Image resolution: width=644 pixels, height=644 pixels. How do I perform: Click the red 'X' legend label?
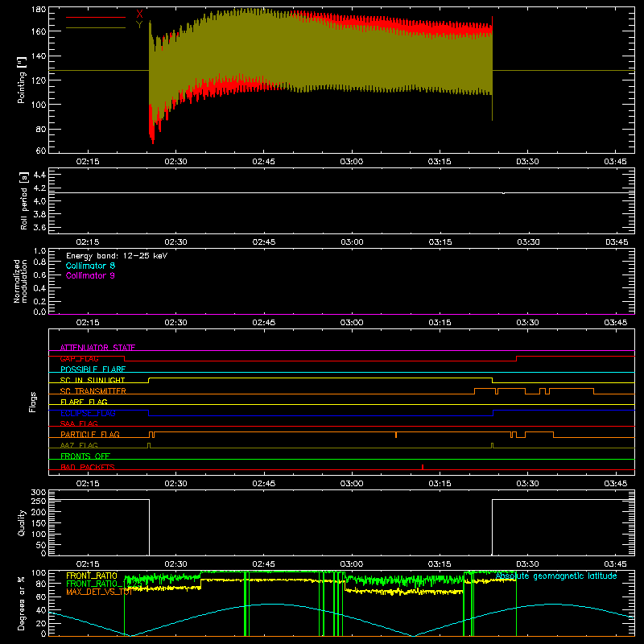pyautogui.click(x=139, y=14)
